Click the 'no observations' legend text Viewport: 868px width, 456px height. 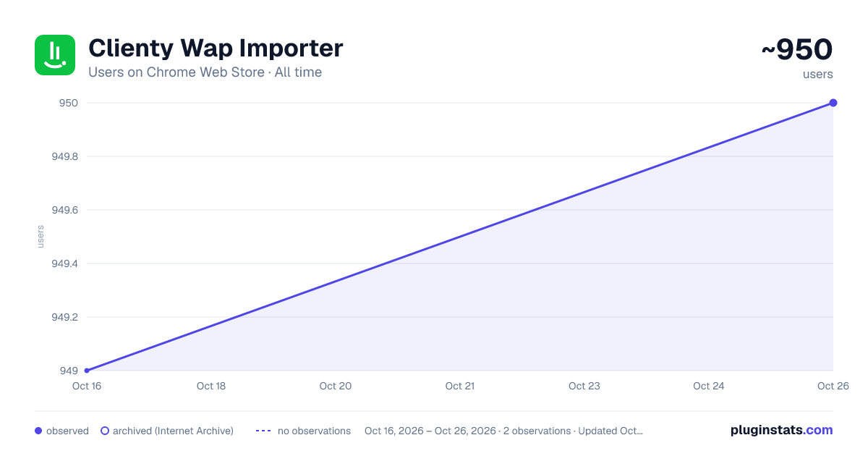(x=314, y=431)
